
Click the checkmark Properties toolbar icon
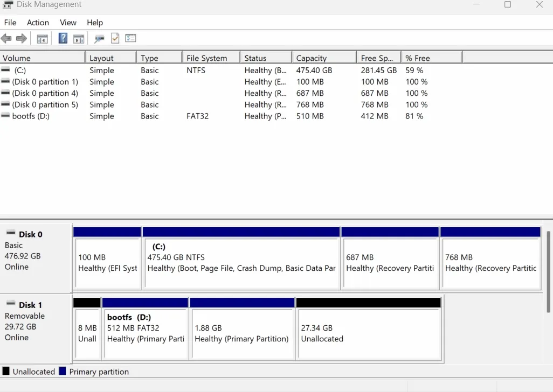pos(115,38)
